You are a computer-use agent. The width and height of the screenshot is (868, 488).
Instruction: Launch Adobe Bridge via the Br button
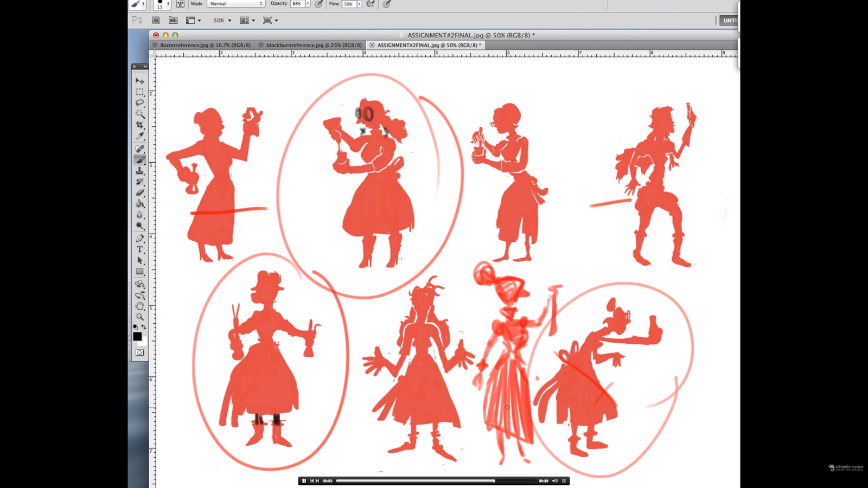[156, 20]
